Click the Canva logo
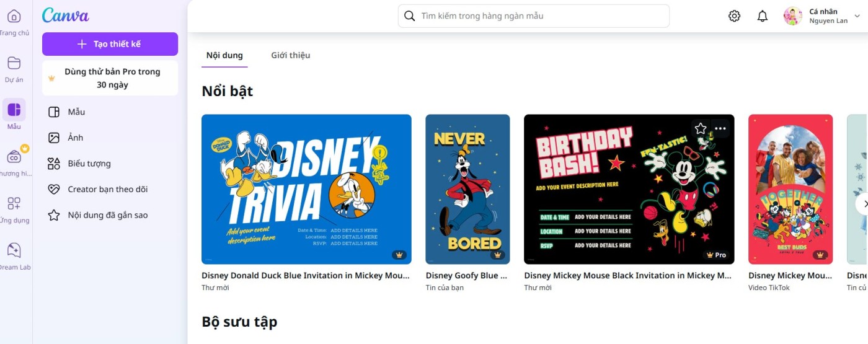868x344 pixels. click(x=65, y=15)
